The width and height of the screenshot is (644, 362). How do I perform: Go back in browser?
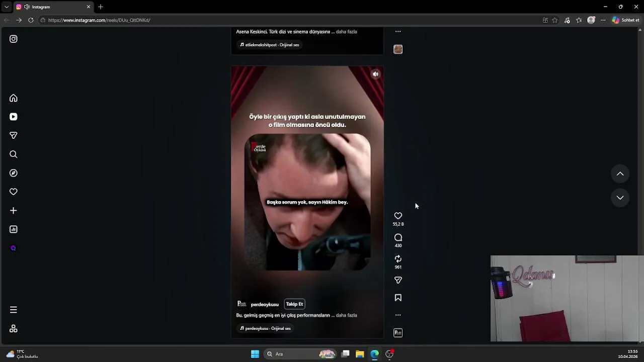coord(7,20)
